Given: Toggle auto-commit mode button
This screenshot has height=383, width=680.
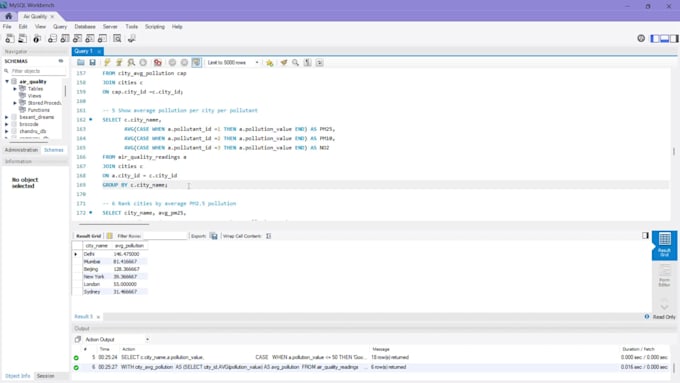Looking at the screenshot, I should [x=196, y=62].
